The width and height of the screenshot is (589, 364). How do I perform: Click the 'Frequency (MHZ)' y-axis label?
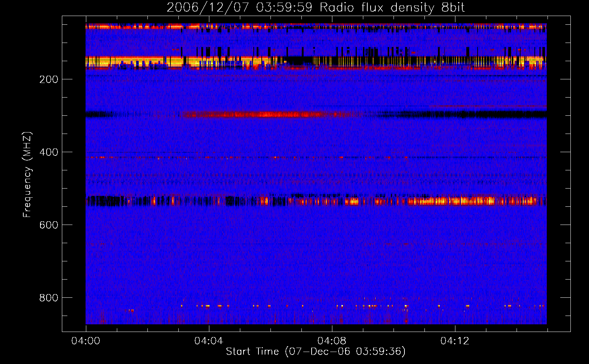point(27,175)
